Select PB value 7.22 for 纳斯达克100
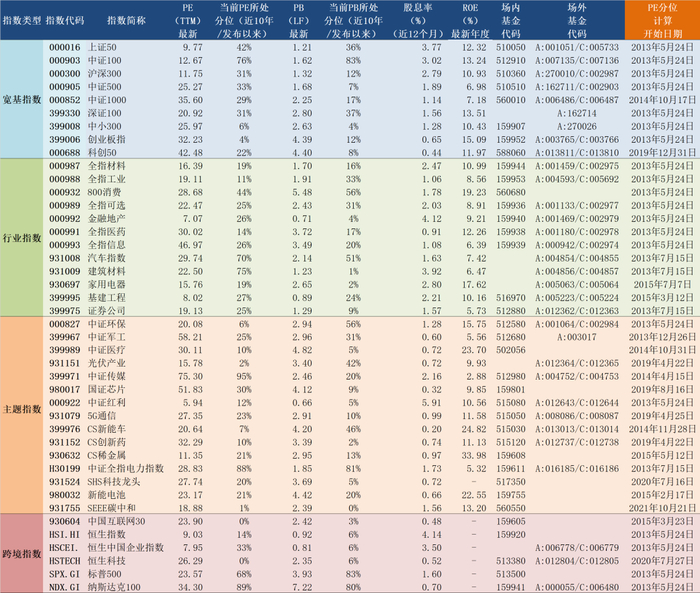Viewport: 700px width, 593px height. pos(302,587)
